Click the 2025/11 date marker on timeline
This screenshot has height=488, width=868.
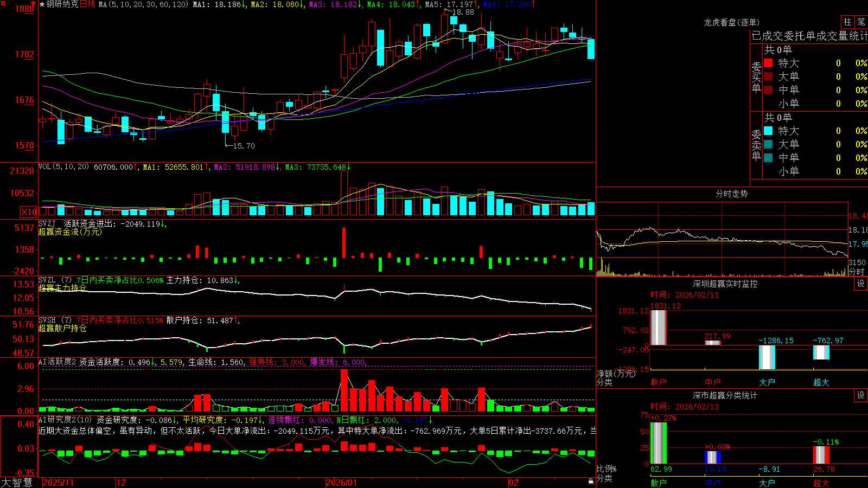coord(58,483)
